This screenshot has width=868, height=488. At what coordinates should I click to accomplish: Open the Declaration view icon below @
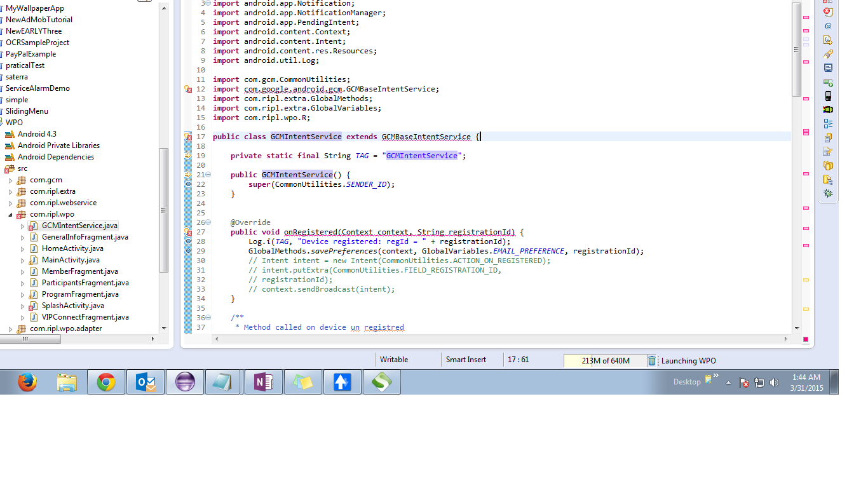(828, 39)
